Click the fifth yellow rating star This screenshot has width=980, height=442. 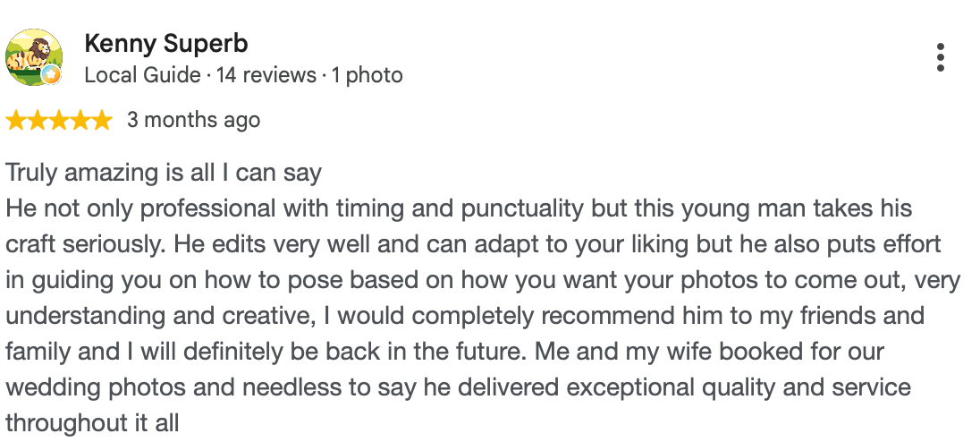point(101,120)
